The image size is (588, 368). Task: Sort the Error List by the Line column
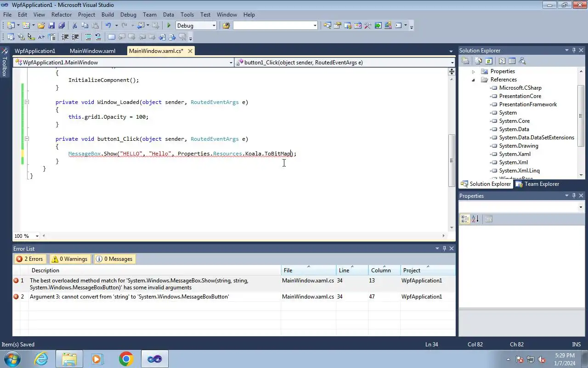(352, 270)
